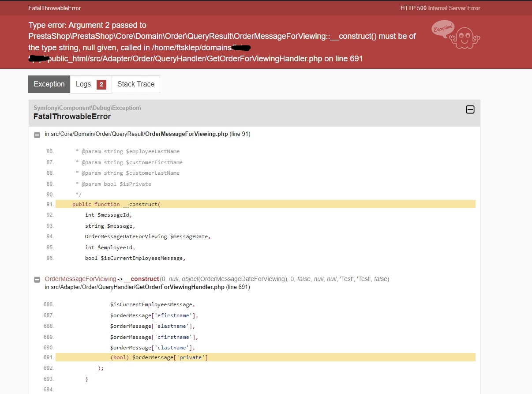532x394 pixels.
Task: Click the FatalThrowableError title in the header
Action: 54,8
